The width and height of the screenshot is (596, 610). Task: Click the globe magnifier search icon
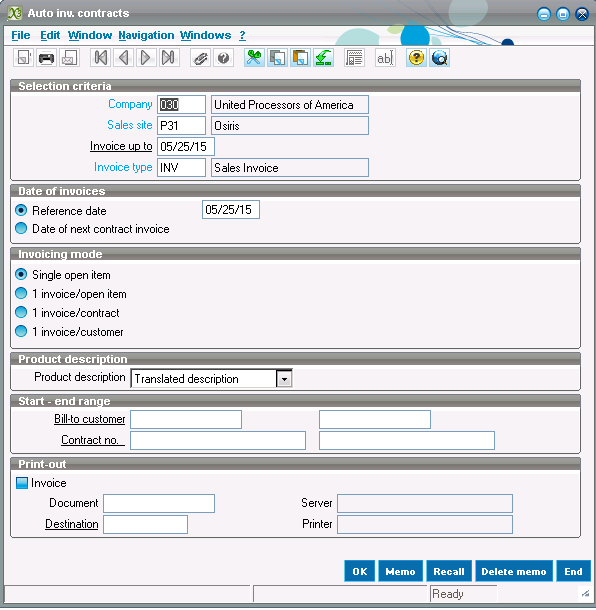point(439,58)
